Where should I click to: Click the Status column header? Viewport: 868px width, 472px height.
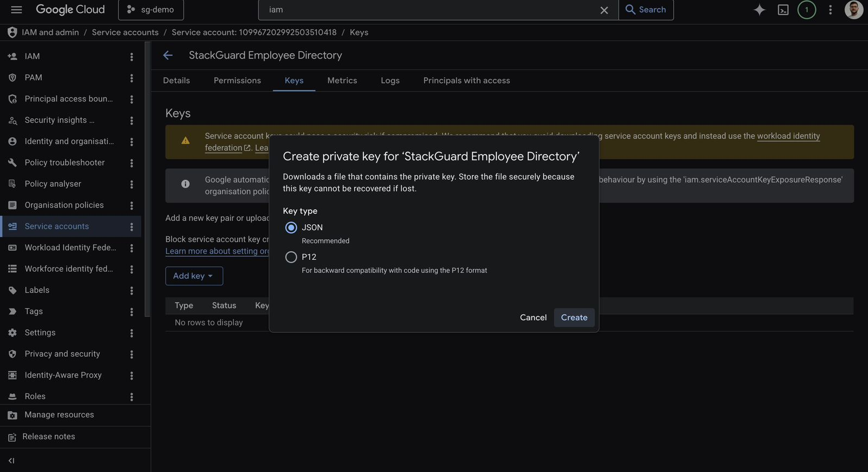point(224,305)
